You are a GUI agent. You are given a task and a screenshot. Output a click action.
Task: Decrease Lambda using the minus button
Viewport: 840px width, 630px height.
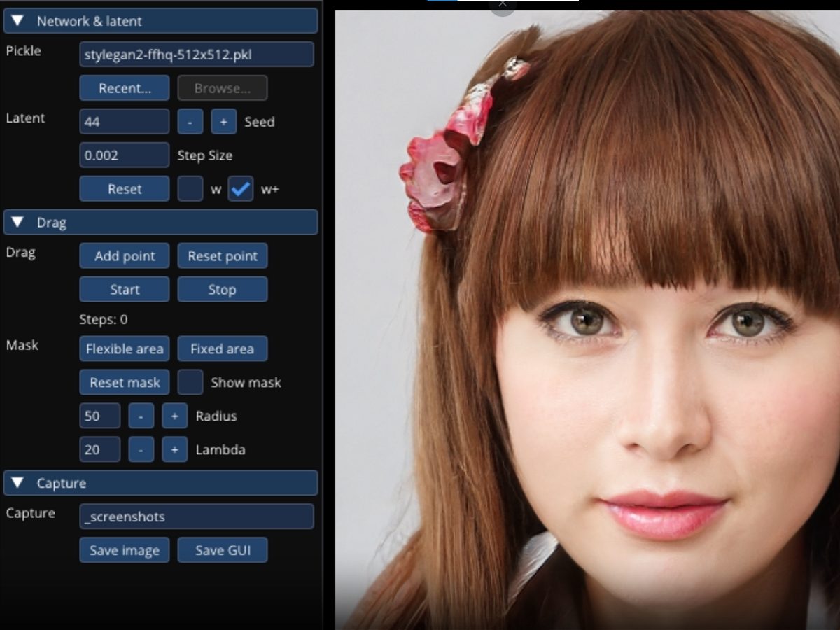[x=141, y=449]
